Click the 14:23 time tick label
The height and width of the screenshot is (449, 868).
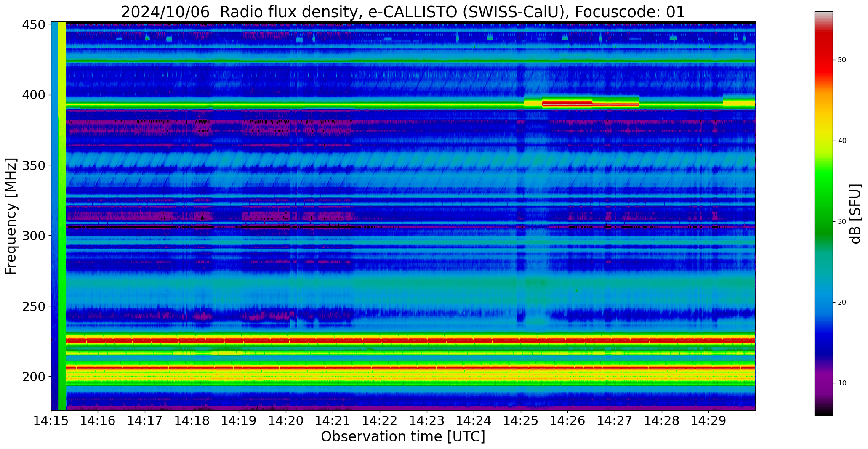[427, 420]
